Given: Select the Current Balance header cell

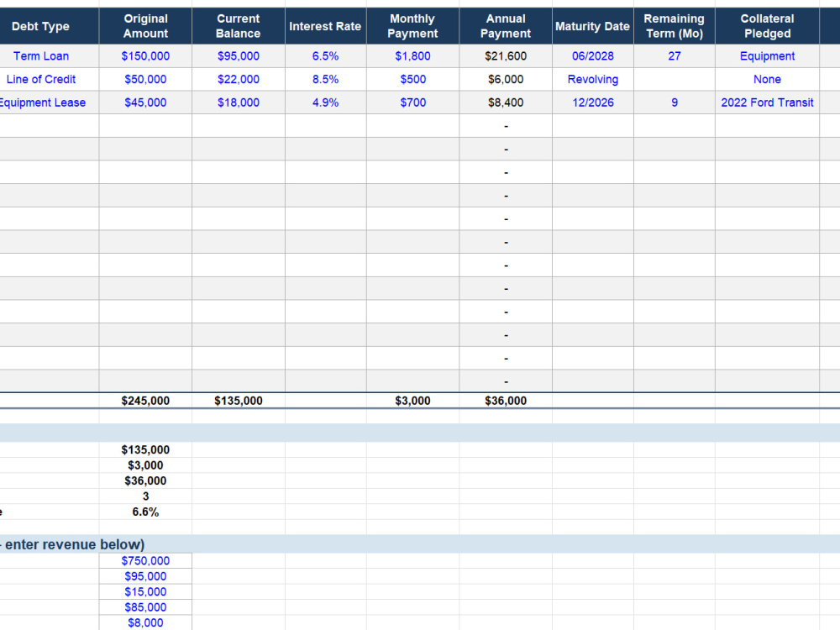Looking at the screenshot, I should tap(239, 26).
